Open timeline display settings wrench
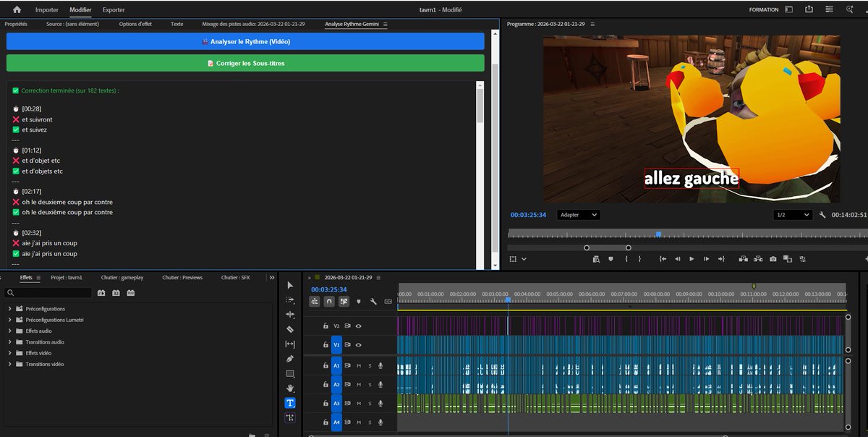 pyautogui.click(x=373, y=302)
